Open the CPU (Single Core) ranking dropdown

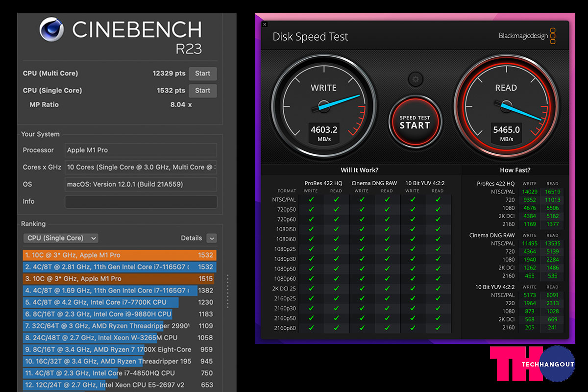pos(61,238)
